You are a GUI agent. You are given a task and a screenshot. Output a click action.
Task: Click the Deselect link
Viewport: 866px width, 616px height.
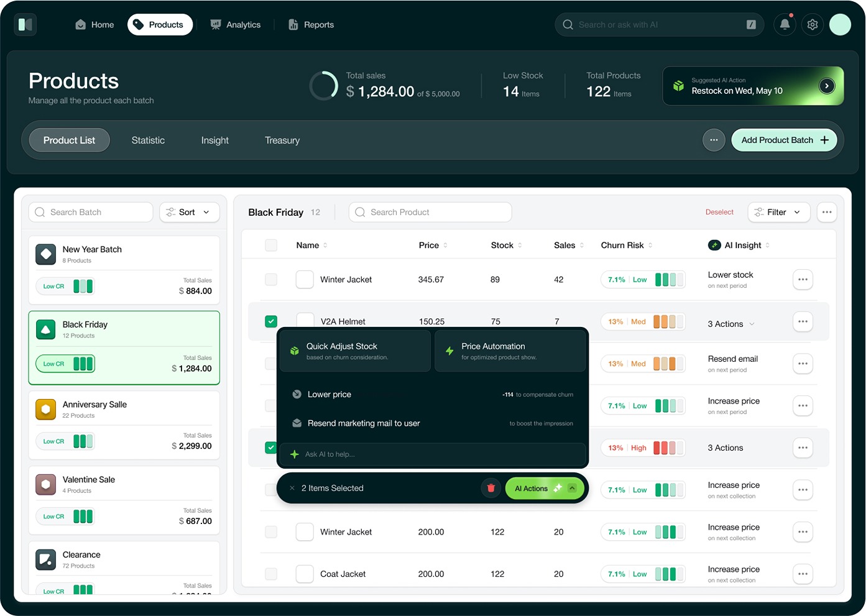click(x=719, y=212)
